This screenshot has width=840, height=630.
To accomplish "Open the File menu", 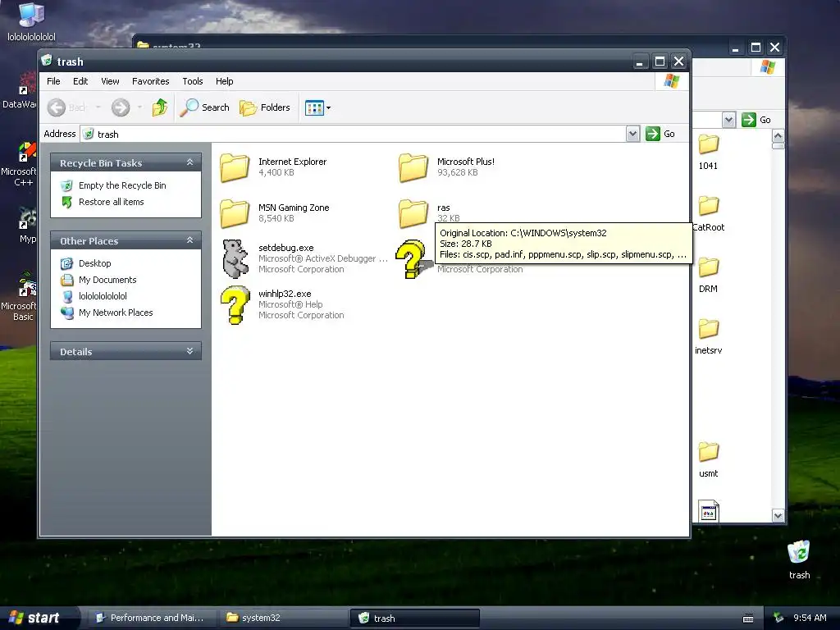I will [53, 81].
